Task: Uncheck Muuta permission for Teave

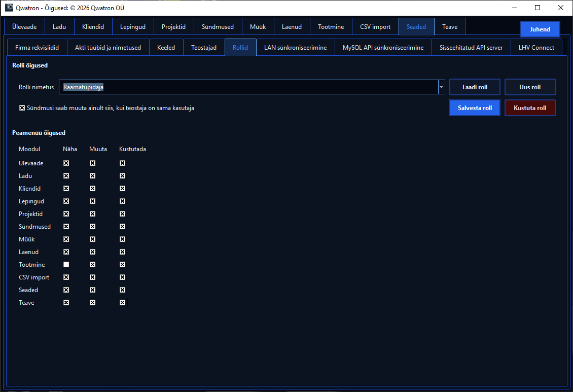Action: [x=92, y=302]
